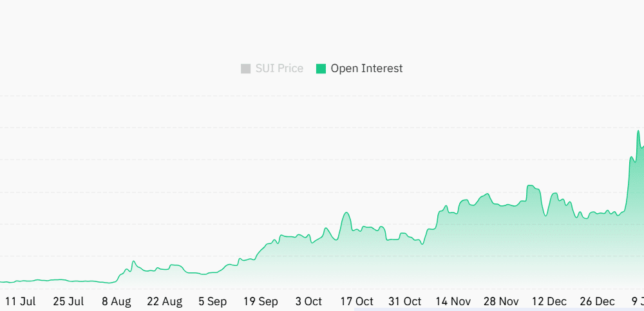Toggle the SUI Price series label
This screenshot has width=644, height=311.
(279, 68)
